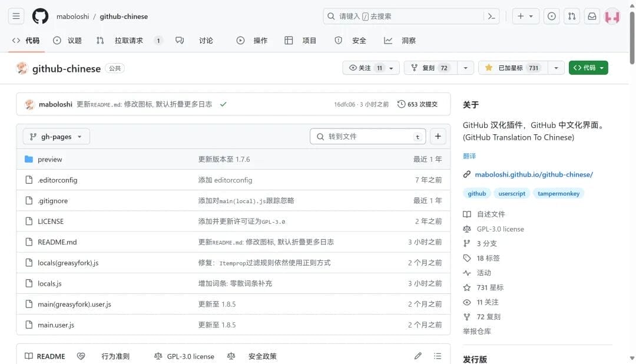Open the notifications inbox icon
Image resolution: width=636 pixels, height=364 pixels.
click(592, 16)
